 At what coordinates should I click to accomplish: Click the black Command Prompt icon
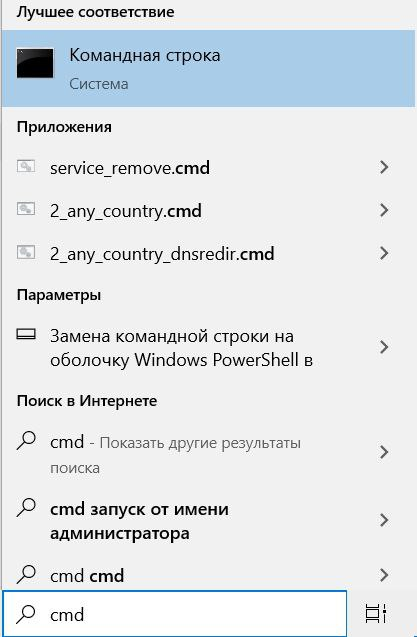pyautogui.click(x=35, y=63)
